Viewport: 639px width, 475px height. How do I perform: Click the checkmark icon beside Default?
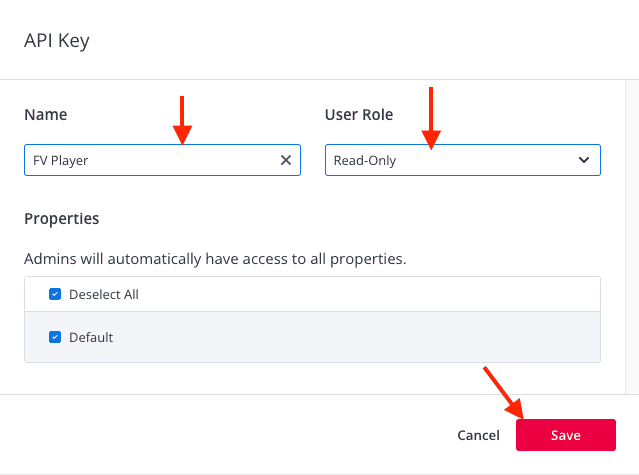(55, 337)
